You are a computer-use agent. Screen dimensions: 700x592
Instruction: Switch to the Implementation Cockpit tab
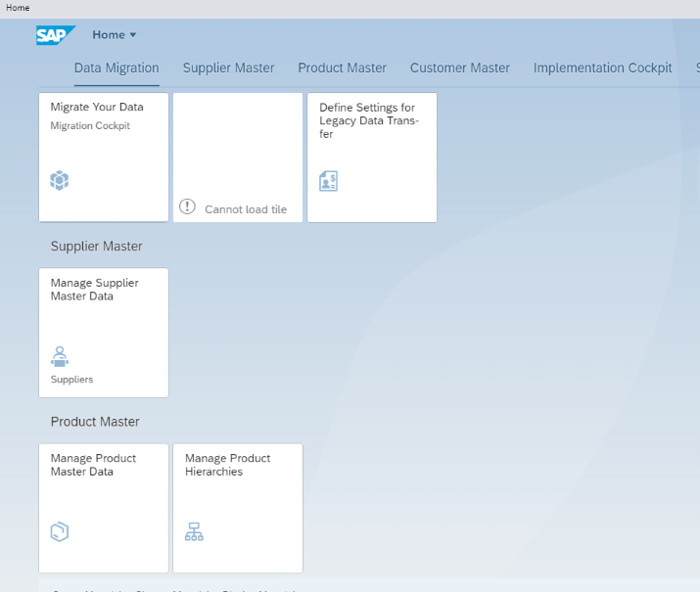[x=602, y=68]
